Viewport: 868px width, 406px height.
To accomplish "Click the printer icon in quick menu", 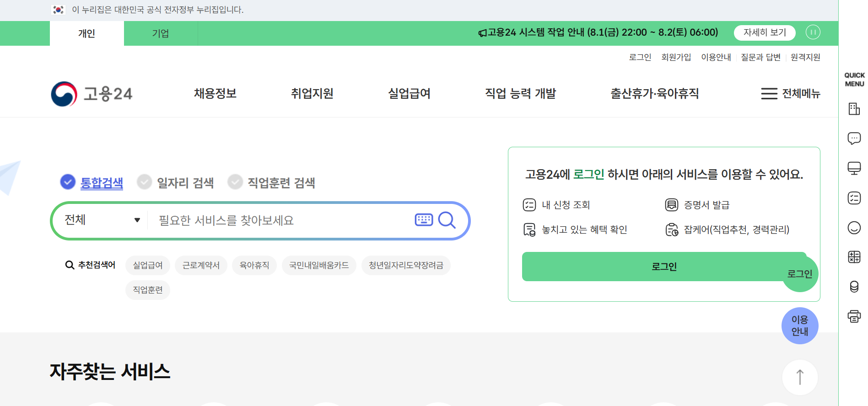I will tap(854, 316).
